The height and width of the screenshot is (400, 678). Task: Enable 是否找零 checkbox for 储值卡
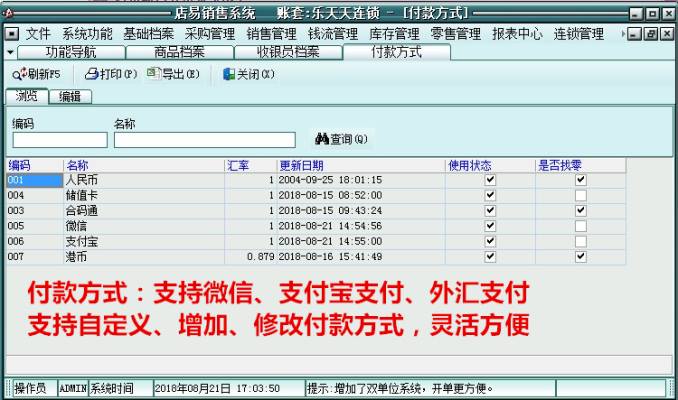point(581,195)
